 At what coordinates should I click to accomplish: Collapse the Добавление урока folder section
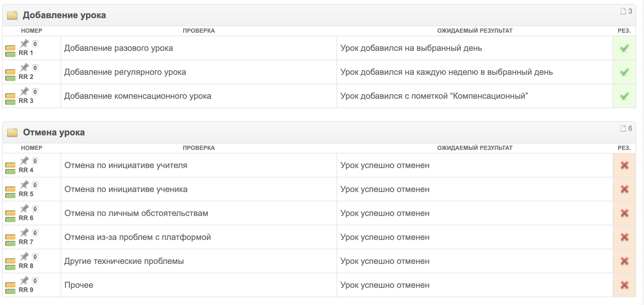tap(12, 15)
